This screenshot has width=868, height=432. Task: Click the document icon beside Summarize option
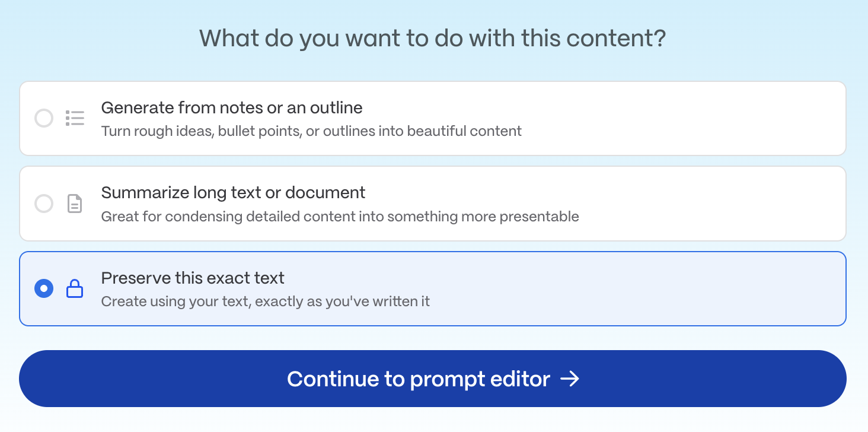(x=75, y=204)
